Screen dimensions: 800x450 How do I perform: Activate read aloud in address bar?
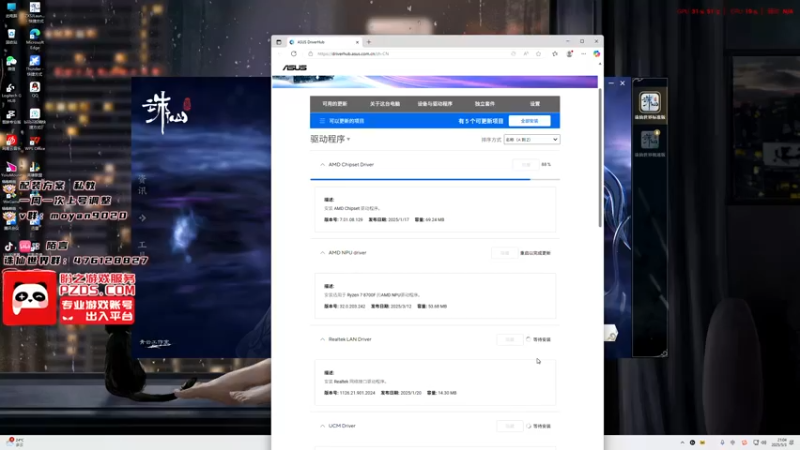526,54
